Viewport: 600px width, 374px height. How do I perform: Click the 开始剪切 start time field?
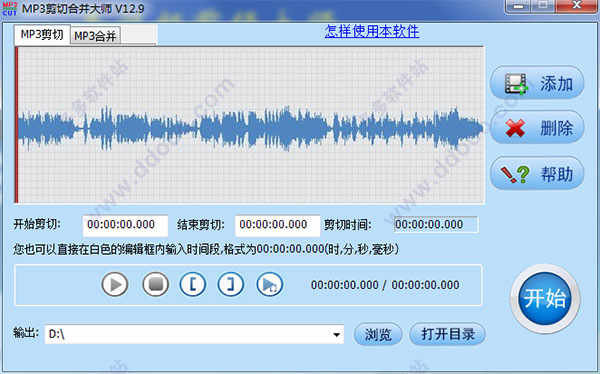(125, 225)
